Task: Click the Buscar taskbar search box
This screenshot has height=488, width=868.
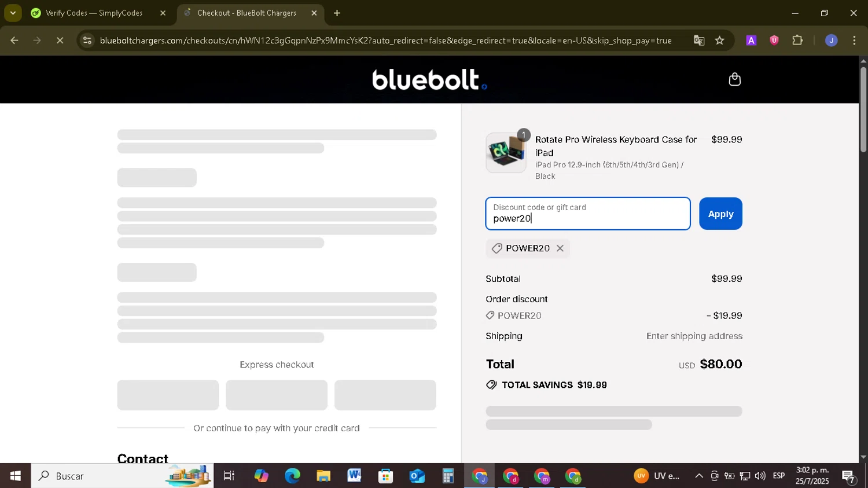Action: click(x=122, y=476)
